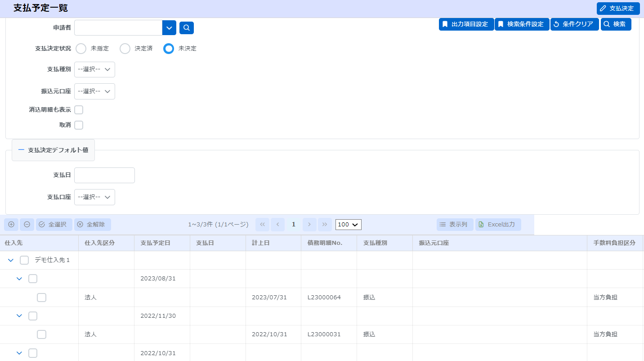Collapse the 支払決定デフォルト値 section
This screenshot has width=644, height=361.
click(x=53, y=150)
